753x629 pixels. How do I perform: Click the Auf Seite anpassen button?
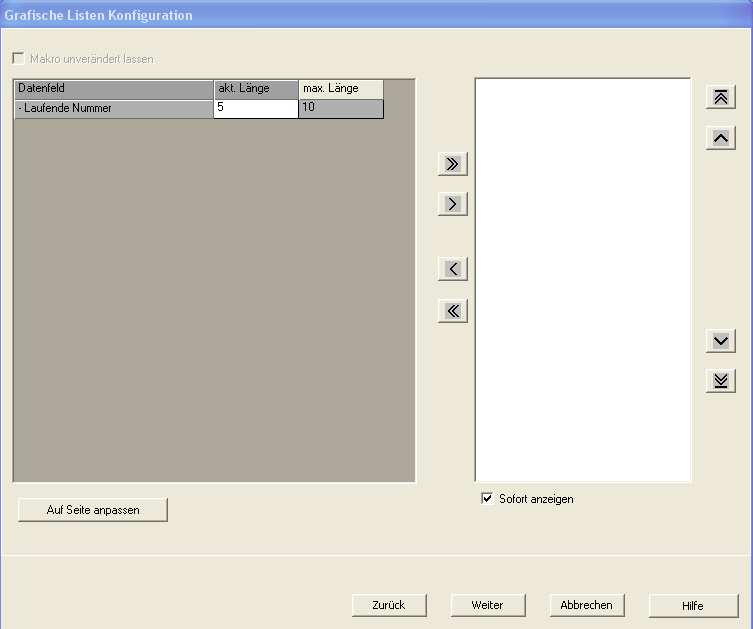[93, 510]
